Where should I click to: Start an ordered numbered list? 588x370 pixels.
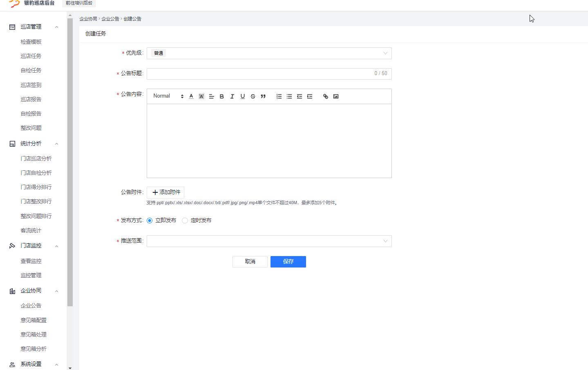click(279, 96)
